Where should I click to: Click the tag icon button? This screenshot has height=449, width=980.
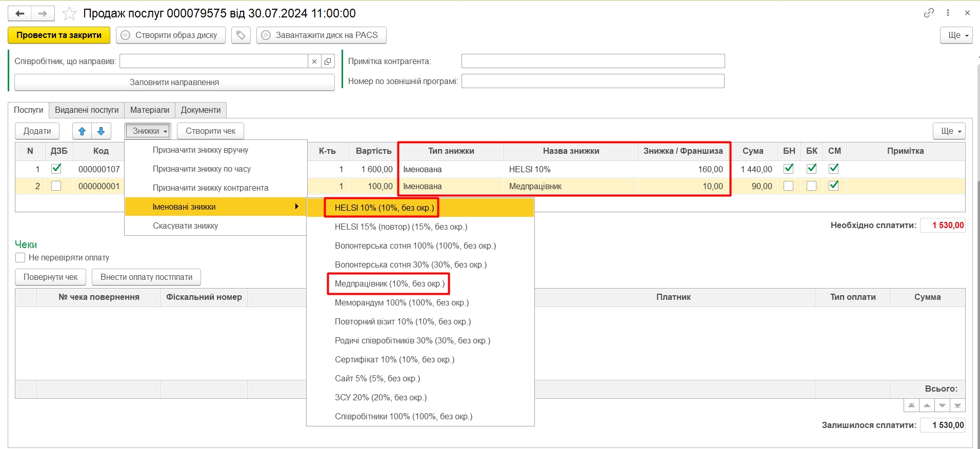pos(241,35)
